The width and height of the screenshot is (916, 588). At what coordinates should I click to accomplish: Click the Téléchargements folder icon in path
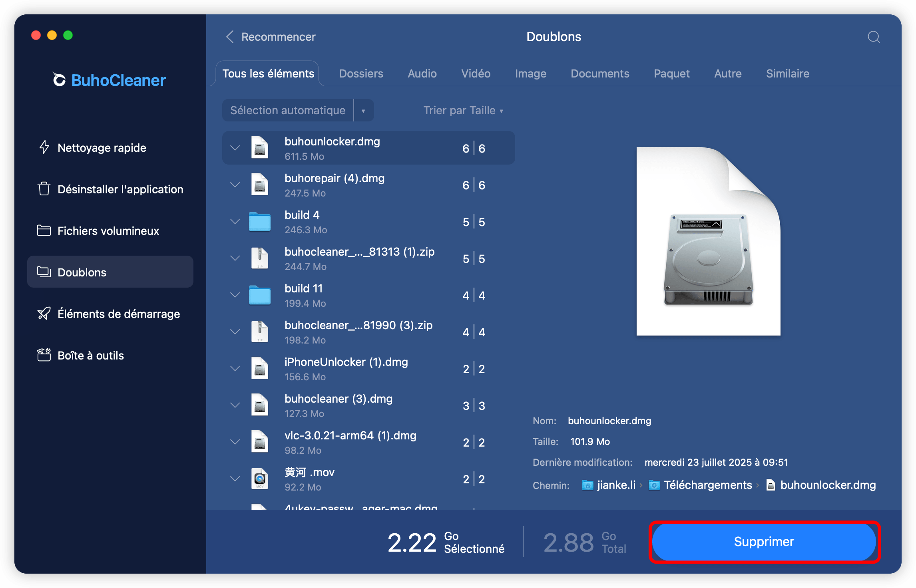tap(654, 485)
